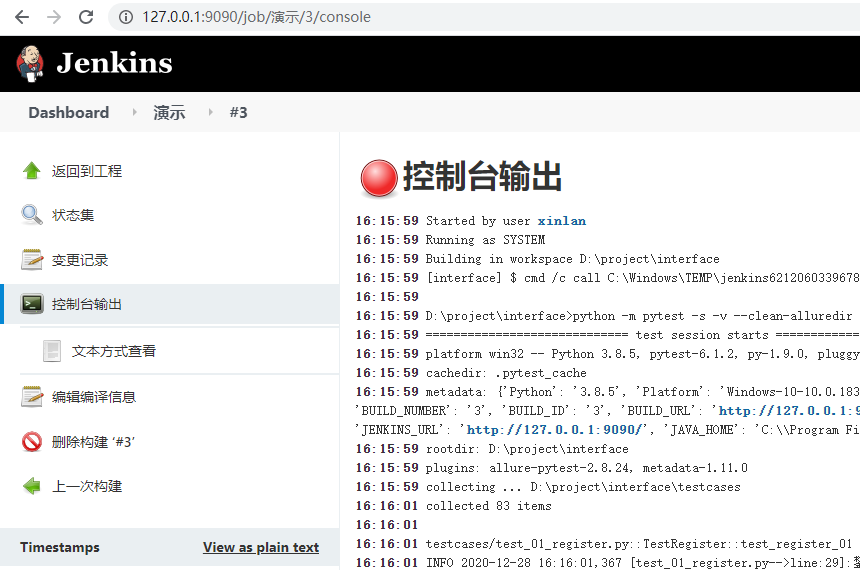Screen dimensions: 860x570
Task: Click the document icon for 文本方式查看
Action: click(52, 351)
